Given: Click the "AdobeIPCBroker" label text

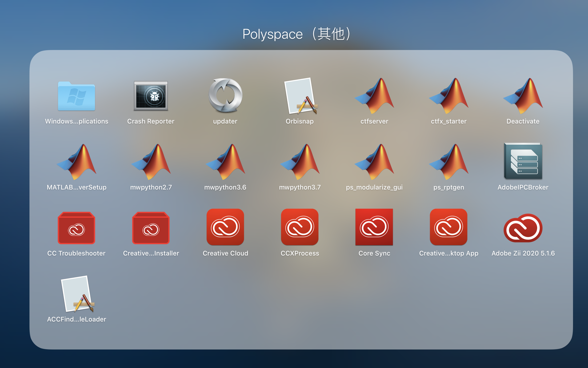Looking at the screenshot, I should pyautogui.click(x=523, y=187).
